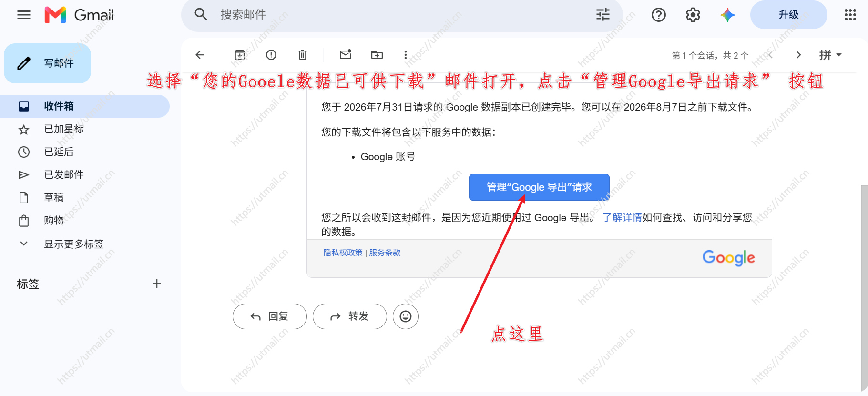The height and width of the screenshot is (396, 868).
Task: Go to the newer conversation arrow
Action: [x=771, y=55]
